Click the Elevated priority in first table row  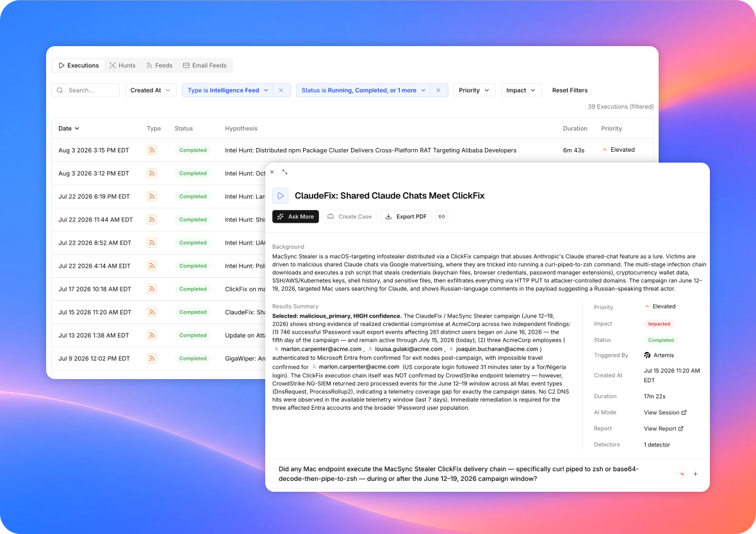618,150
